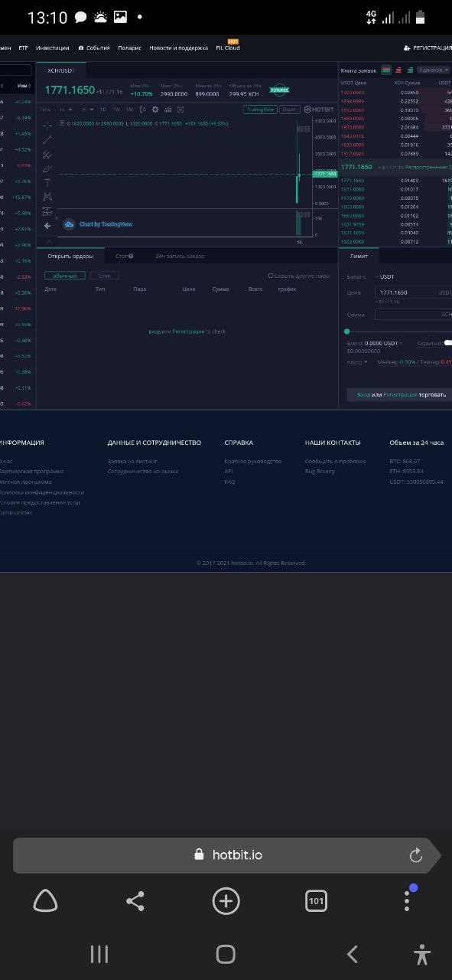452x980 pixels.
Task: Open the browser share icon
Action: tap(135, 901)
